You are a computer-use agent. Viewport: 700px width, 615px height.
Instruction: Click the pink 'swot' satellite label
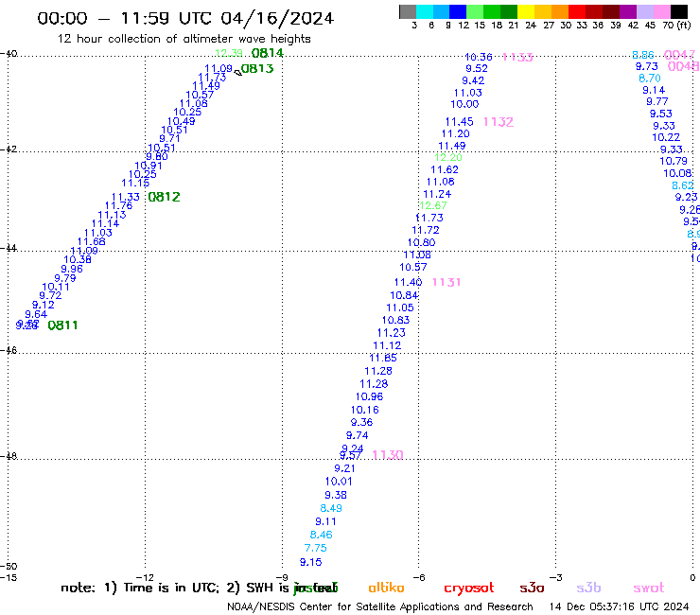(x=649, y=589)
